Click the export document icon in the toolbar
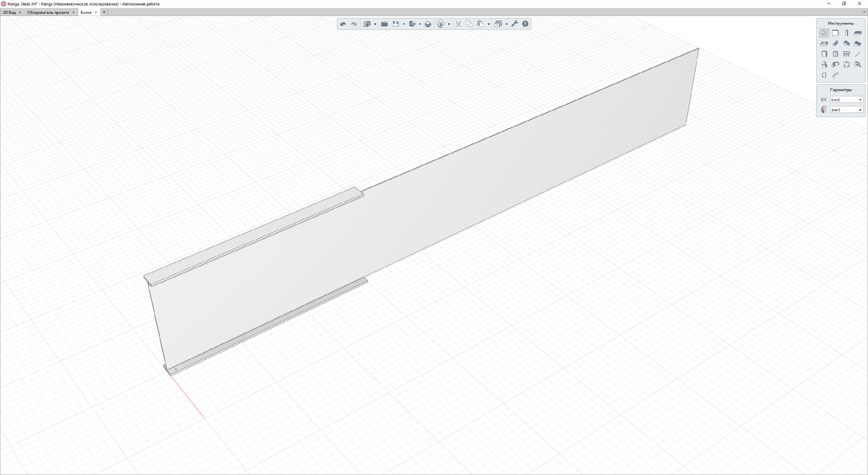 pyautogui.click(x=412, y=24)
